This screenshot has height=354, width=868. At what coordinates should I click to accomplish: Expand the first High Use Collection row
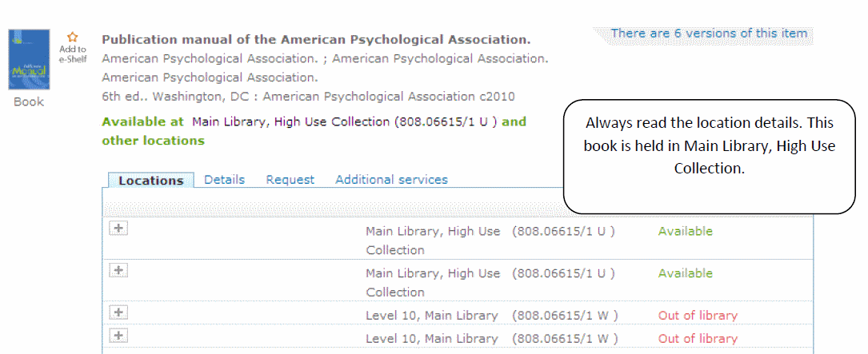coord(118,229)
